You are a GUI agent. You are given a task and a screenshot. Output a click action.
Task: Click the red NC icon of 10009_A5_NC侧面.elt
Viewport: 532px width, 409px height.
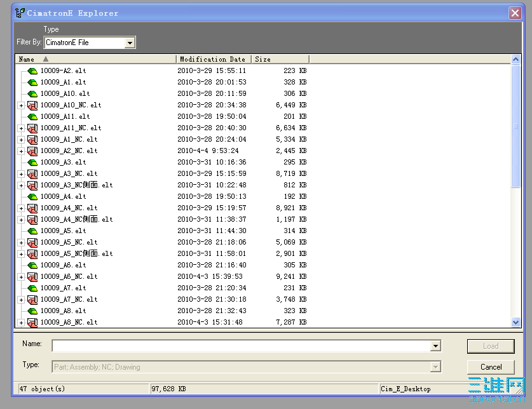(x=32, y=254)
